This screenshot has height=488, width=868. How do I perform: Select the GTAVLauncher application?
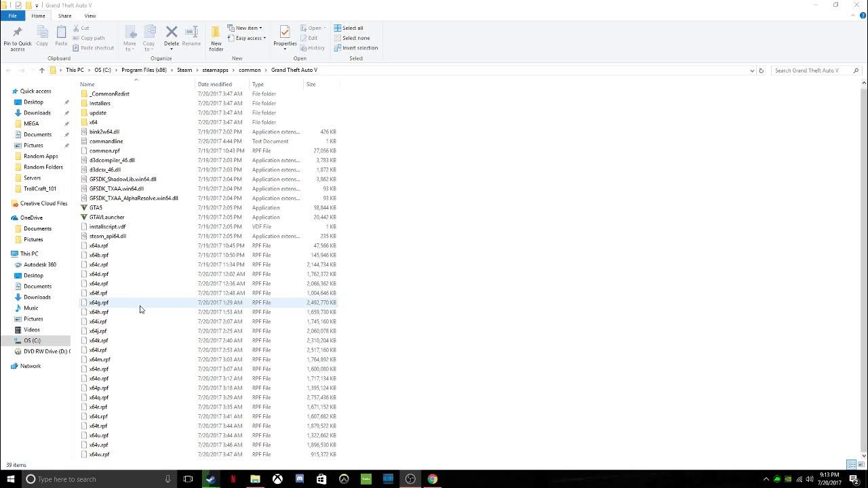tap(106, 217)
